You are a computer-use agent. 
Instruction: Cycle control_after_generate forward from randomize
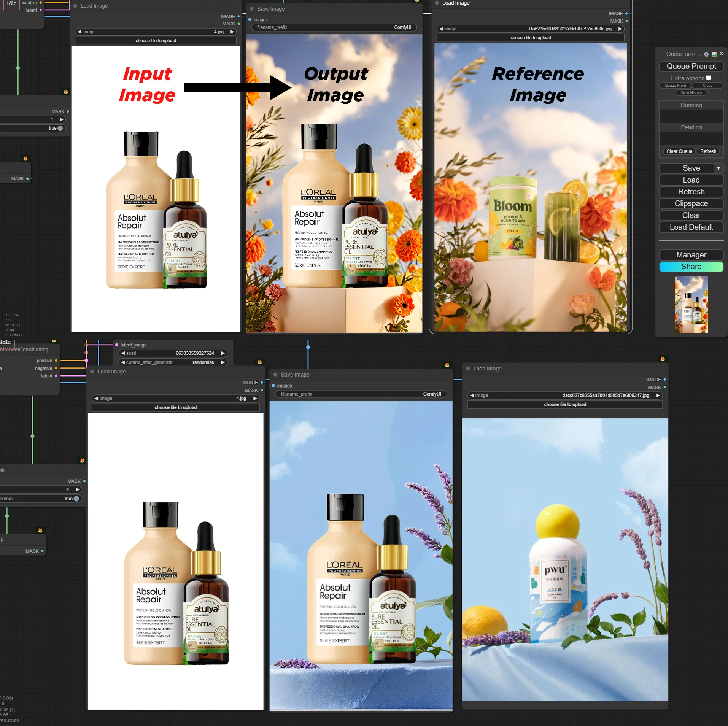point(223,362)
